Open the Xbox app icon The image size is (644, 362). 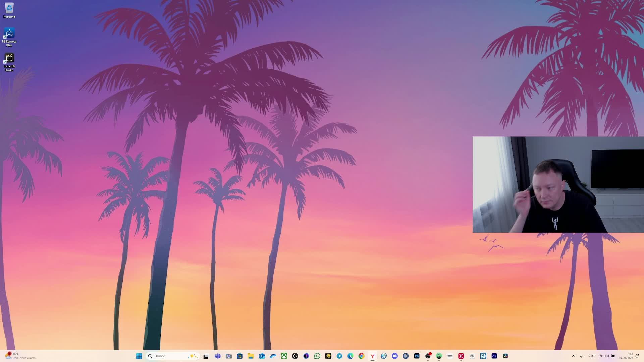(x=284, y=356)
